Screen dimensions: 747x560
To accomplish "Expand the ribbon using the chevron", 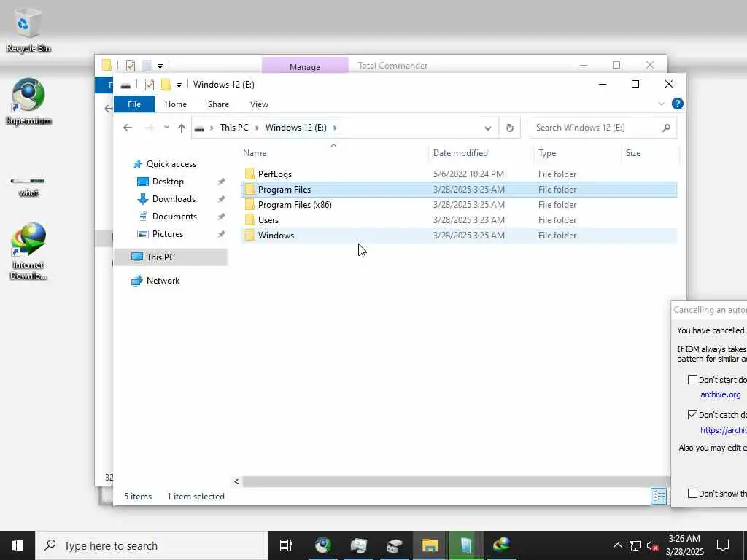I will click(661, 104).
